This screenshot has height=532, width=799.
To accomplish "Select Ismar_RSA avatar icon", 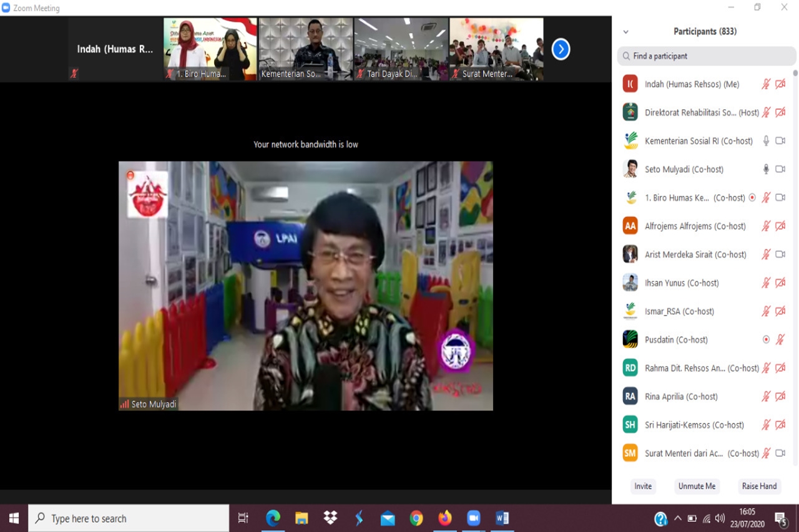I will point(630,311).
